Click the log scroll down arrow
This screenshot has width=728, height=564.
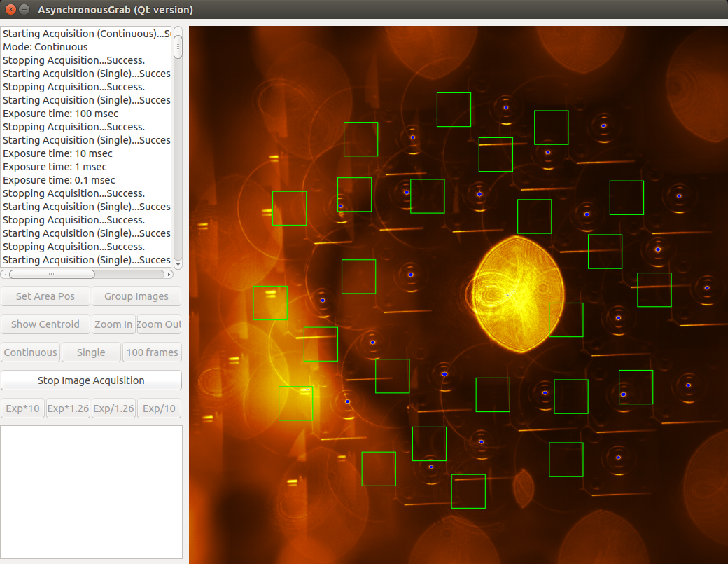click(x=178, y=264)
